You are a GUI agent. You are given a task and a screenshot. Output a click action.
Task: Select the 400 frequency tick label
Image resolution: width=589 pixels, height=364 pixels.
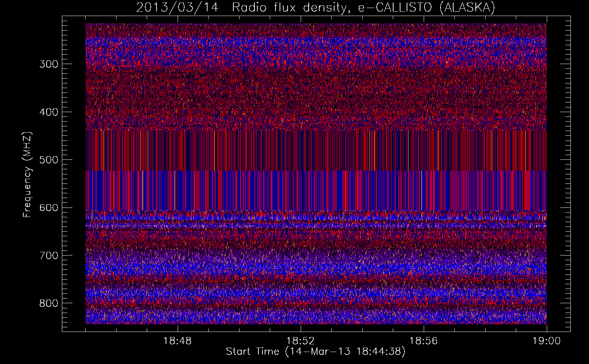click(49, 112)
